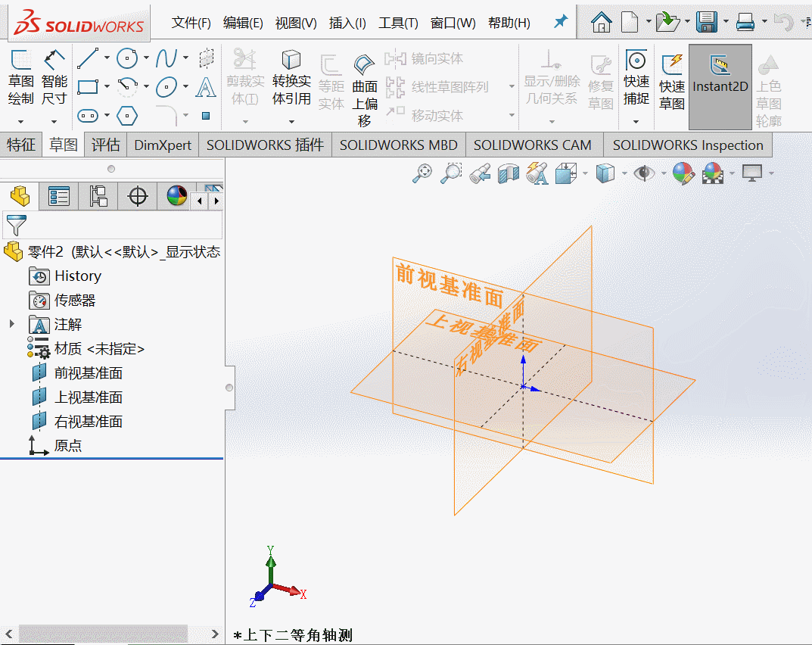The image size is (812, 645).
Task: Click the Edit Appearance color ball icon
Action: (683, 173)
